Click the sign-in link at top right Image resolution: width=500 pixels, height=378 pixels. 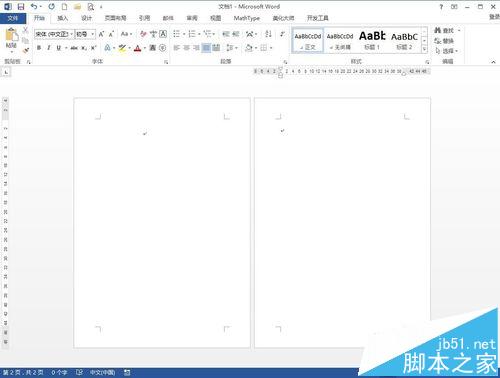pyautogui.click(x=494, y=17)
